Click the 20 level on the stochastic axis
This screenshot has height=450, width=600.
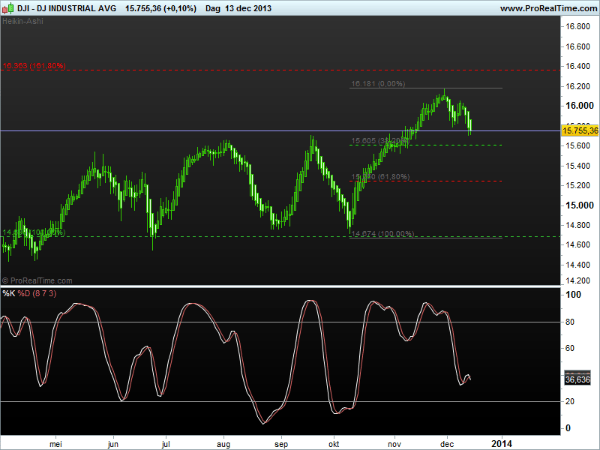pos(570,401)
